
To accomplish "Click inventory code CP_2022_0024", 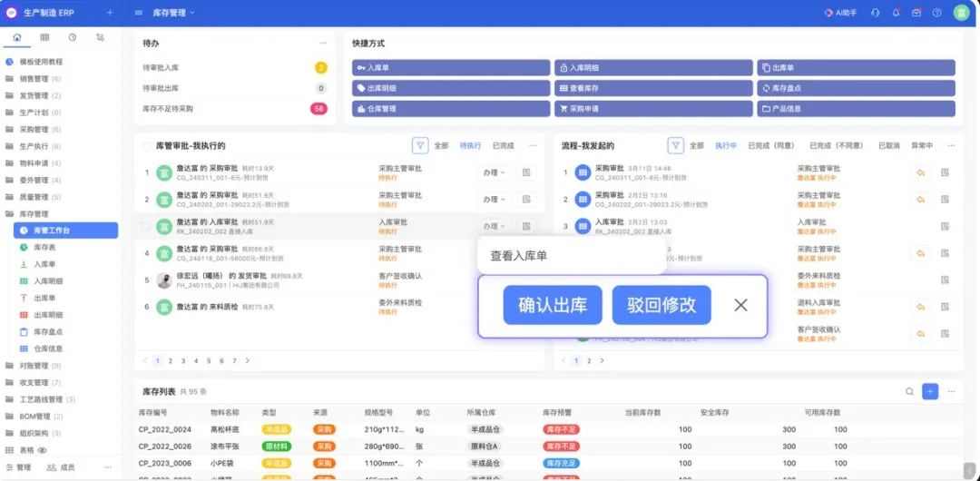I will [165, 429].
